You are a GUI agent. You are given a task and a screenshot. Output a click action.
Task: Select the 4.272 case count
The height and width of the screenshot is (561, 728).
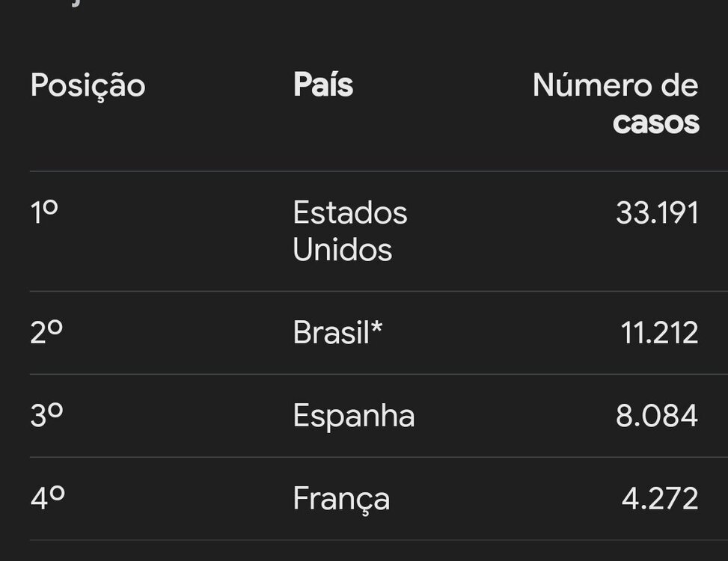[660, 499]
